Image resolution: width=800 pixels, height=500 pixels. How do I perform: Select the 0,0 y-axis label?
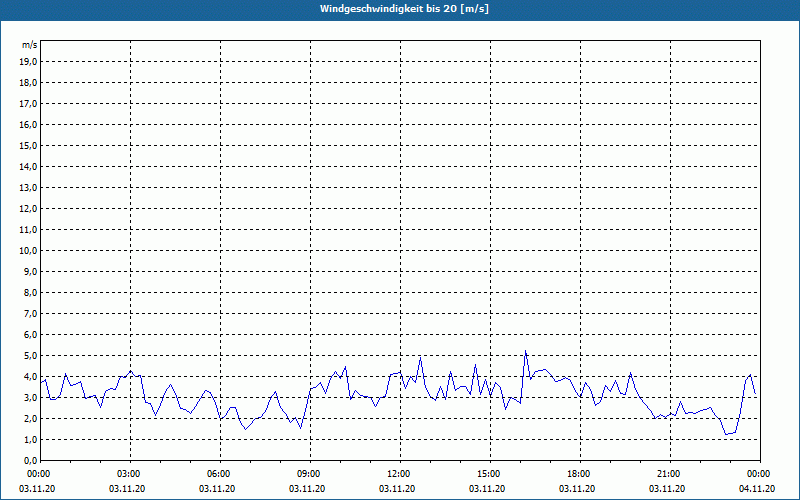click(31, 460)
